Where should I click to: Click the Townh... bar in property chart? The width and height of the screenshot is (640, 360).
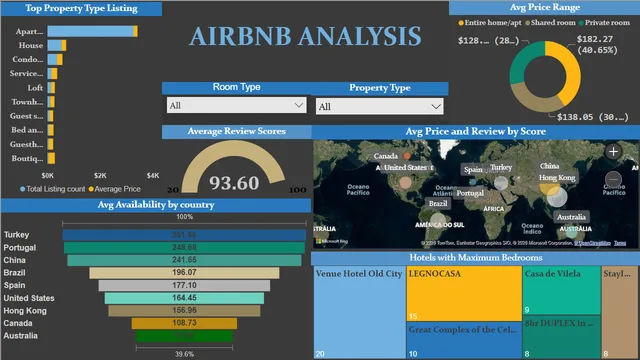(x=51, y=102)
